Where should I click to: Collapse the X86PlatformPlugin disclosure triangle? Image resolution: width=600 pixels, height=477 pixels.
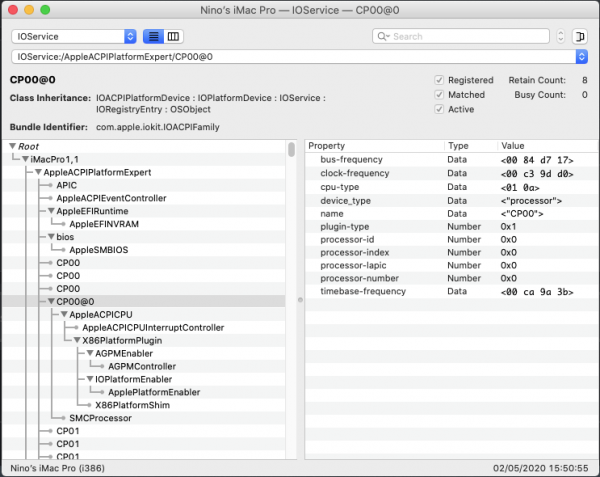76,340
